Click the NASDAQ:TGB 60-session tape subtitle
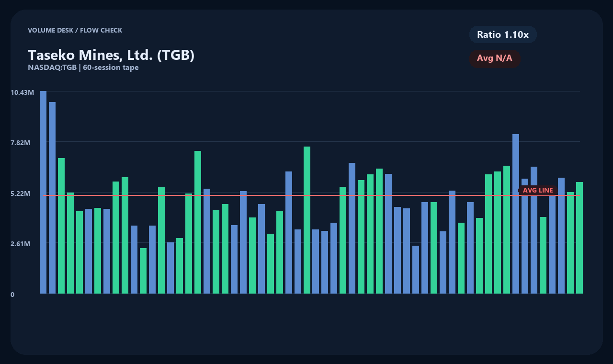This screenshot has width=613, height=364. click(83, 68)
